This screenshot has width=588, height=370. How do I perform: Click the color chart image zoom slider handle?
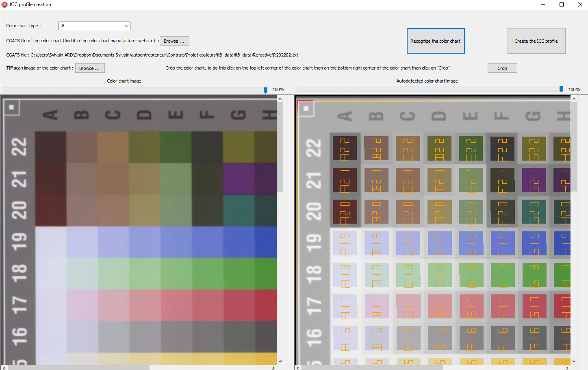click(x=266, y=90)
